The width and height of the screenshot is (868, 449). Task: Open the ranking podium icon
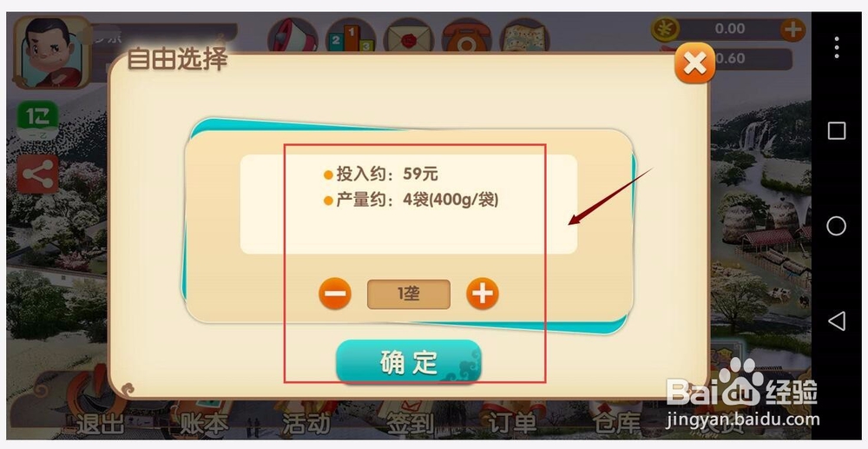tap(351, 36)
